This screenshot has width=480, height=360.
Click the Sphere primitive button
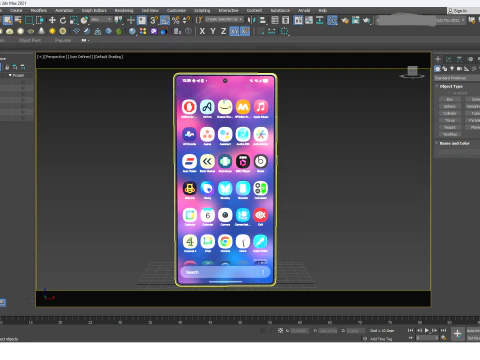pyautogui.click(x=450, y=106)
